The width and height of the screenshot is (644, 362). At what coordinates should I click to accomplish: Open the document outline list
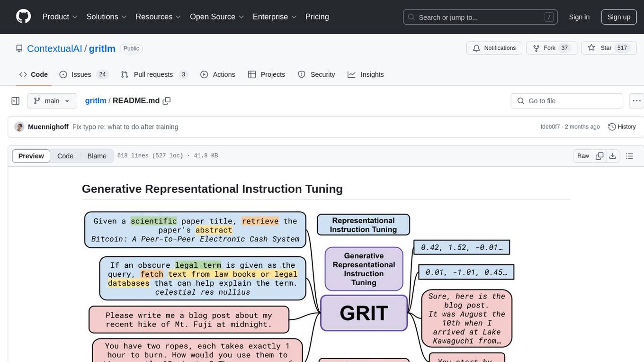click(629, 156)
